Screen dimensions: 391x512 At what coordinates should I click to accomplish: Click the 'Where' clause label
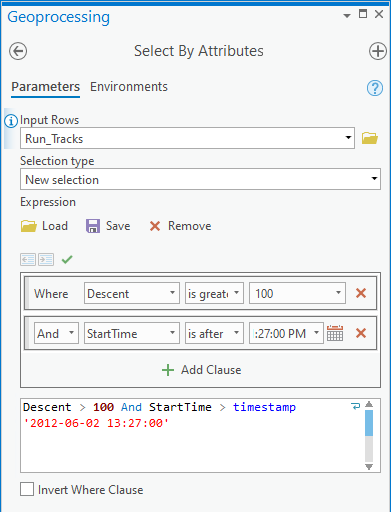point(51,294)
